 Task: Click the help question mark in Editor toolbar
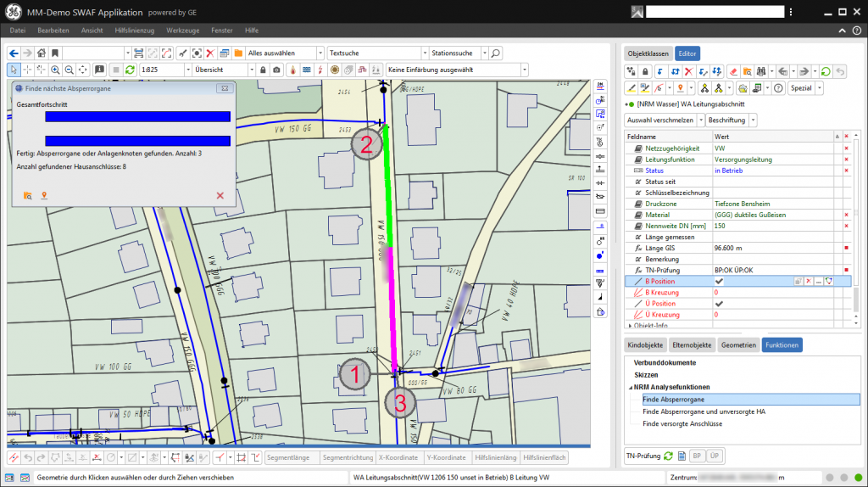pyautogui.click(x=777, y=88)
